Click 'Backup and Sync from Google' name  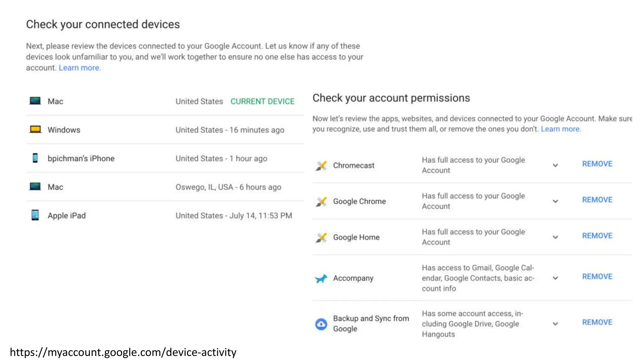(371, 323)
